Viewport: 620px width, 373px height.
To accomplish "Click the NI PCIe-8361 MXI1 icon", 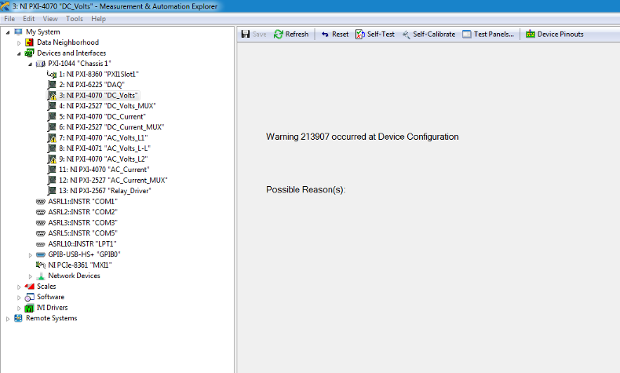I will click(40, 265).
